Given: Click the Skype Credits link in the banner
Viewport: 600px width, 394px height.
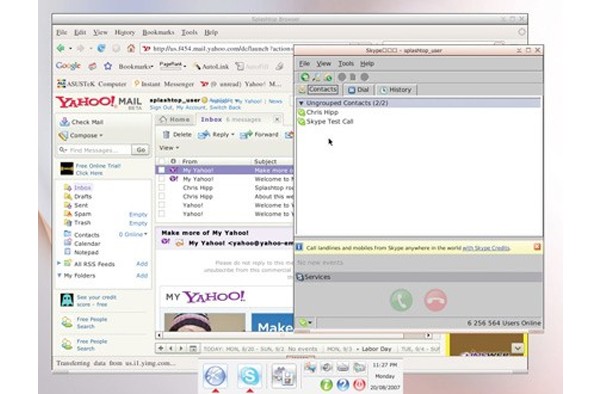Looking at the screenshot, I should [x=486, y=248].
